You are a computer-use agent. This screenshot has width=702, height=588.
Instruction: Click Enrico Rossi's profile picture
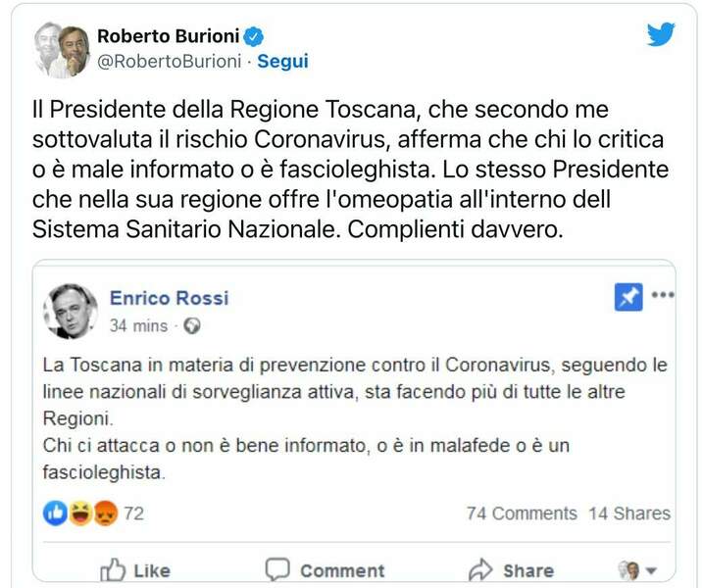72,311
